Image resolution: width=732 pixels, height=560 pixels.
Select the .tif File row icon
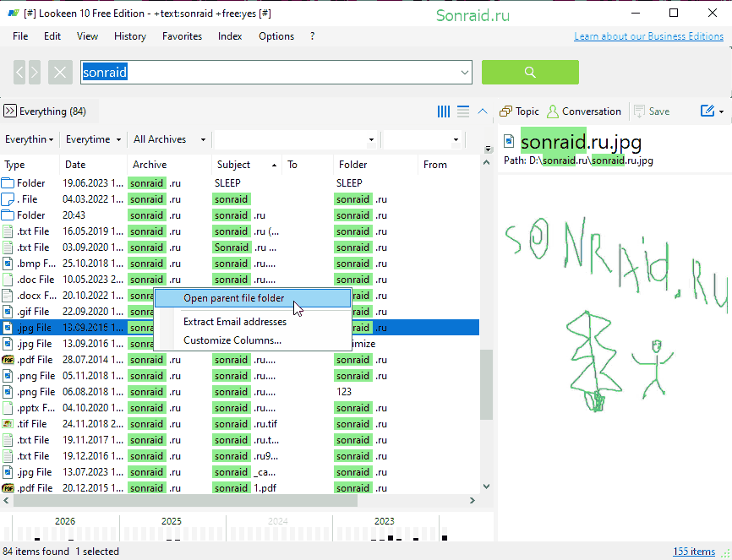8,424
